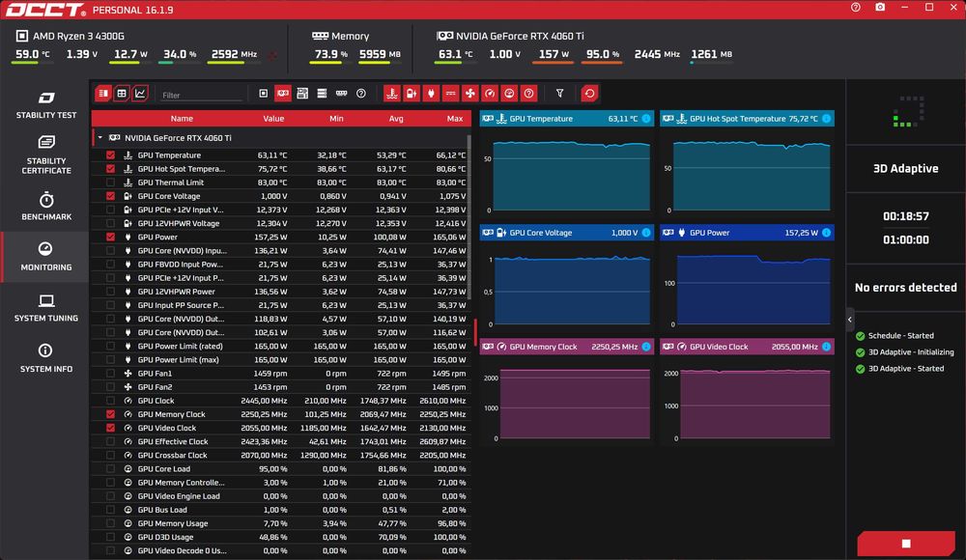Check GPU Fan1 checkbox

pos(110,374)
